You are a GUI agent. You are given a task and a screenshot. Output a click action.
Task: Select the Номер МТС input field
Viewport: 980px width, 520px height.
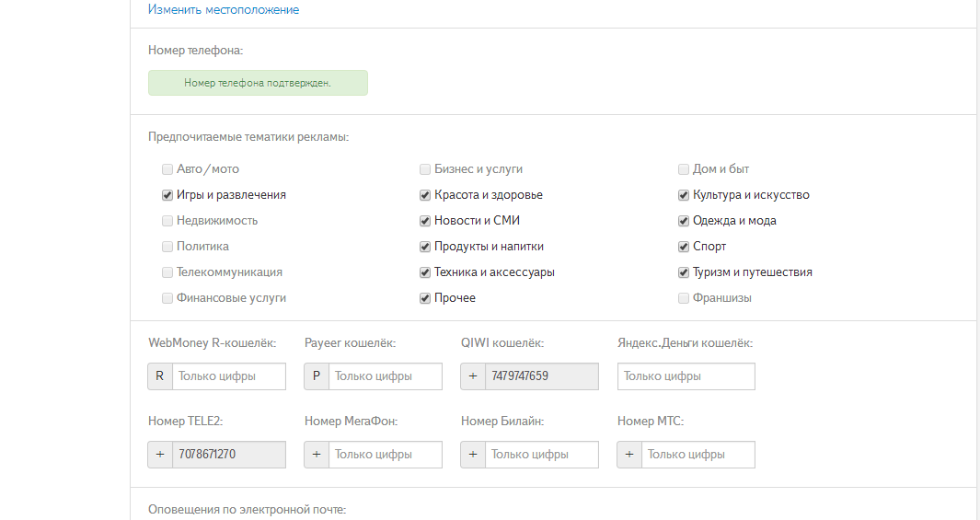(698, 455)
